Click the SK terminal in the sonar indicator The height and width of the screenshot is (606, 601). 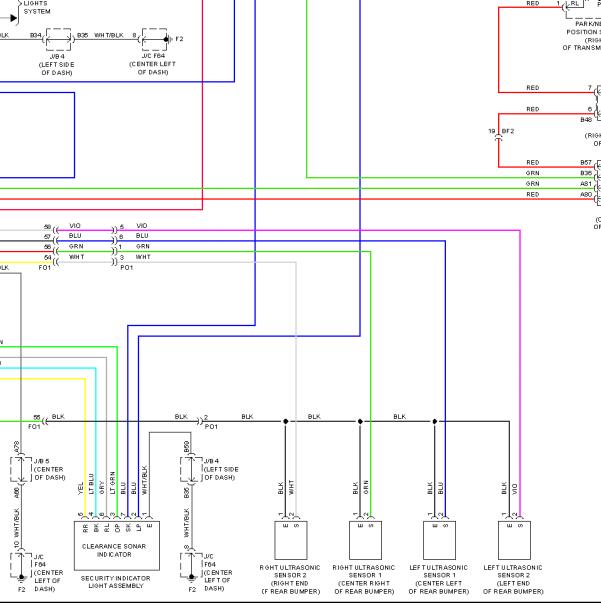(128, 528)
